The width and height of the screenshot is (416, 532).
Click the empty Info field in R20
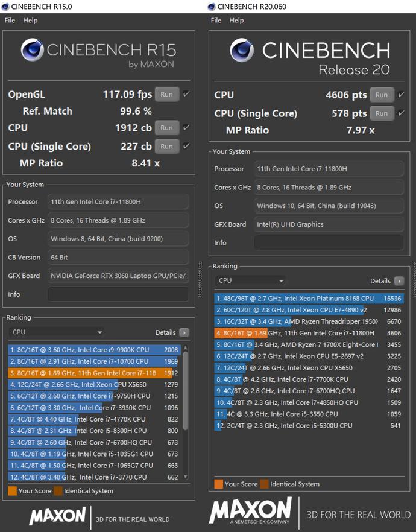pyautogui.click(x=329, y=242)
